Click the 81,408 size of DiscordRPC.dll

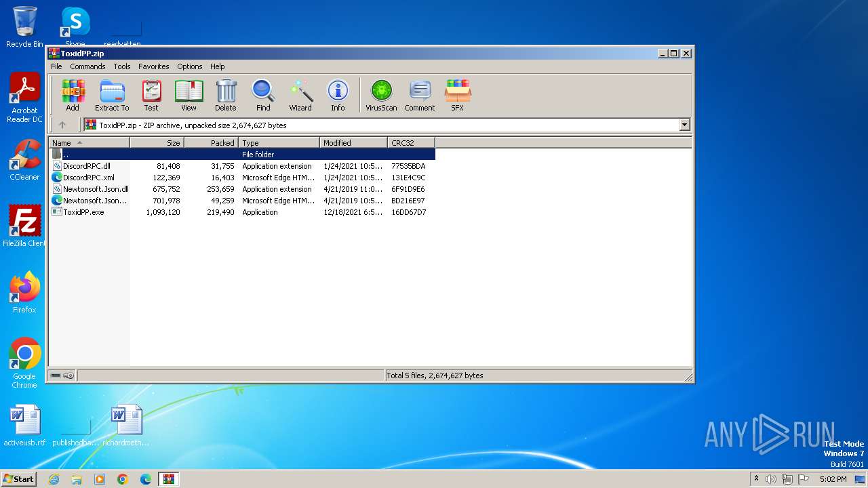(168, 166)
